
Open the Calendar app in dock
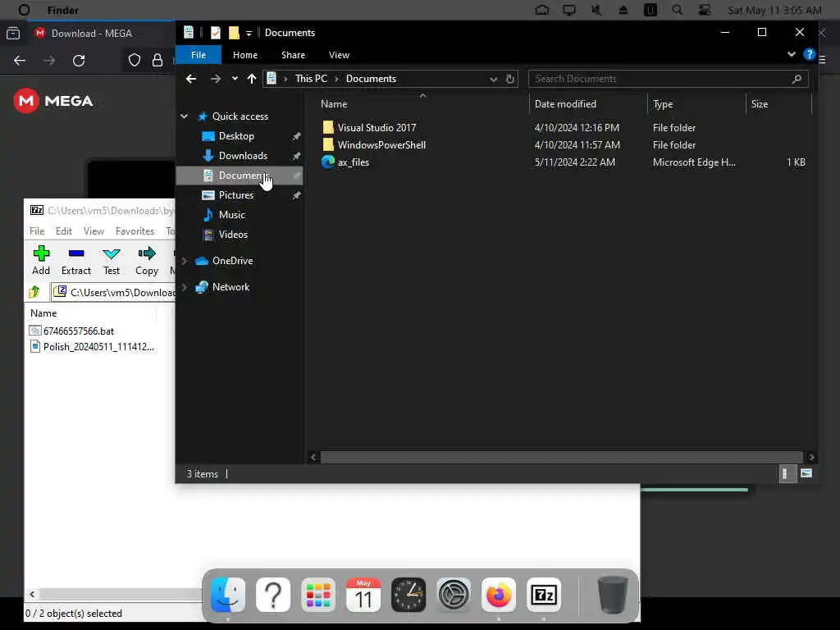(363, 595)
